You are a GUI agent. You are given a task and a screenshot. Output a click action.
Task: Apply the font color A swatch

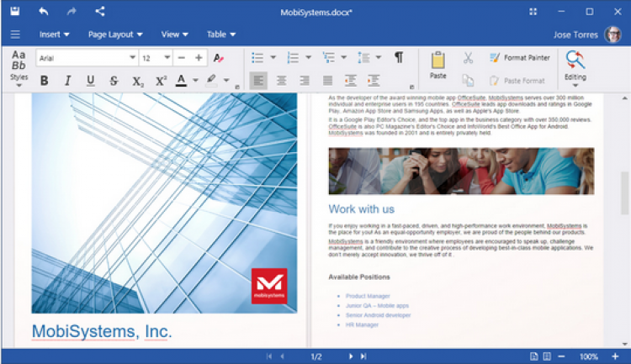[x=181, y=81]
